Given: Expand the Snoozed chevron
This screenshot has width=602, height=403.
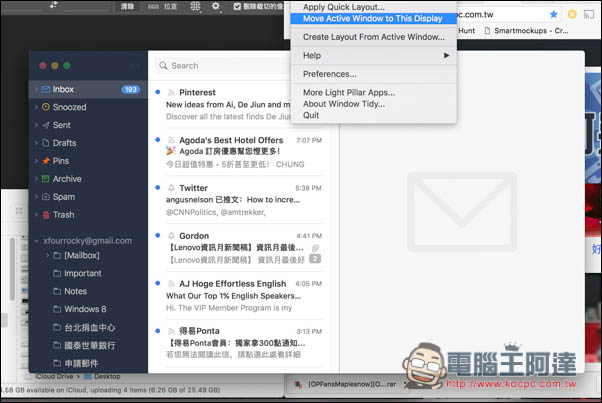Looking at the screenshot, I should [36, 107].
